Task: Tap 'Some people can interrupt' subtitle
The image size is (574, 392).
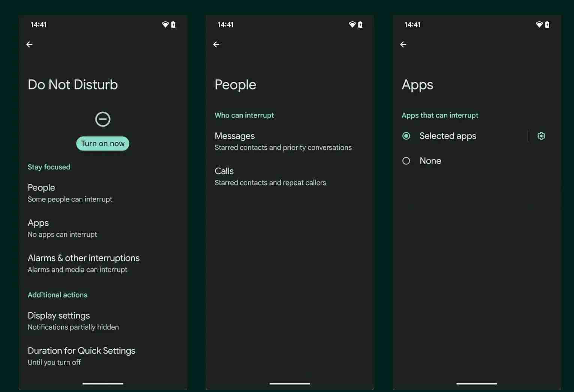Action: (x=70, y=199)
